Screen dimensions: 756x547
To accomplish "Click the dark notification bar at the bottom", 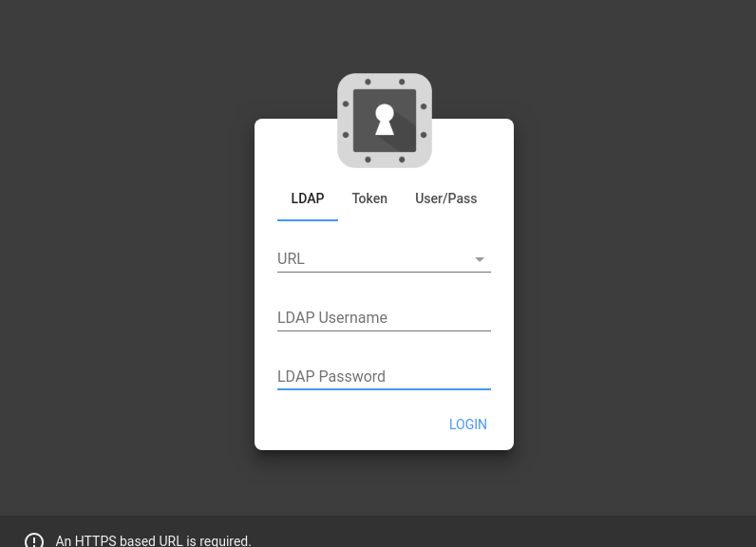I will [378, 531].
